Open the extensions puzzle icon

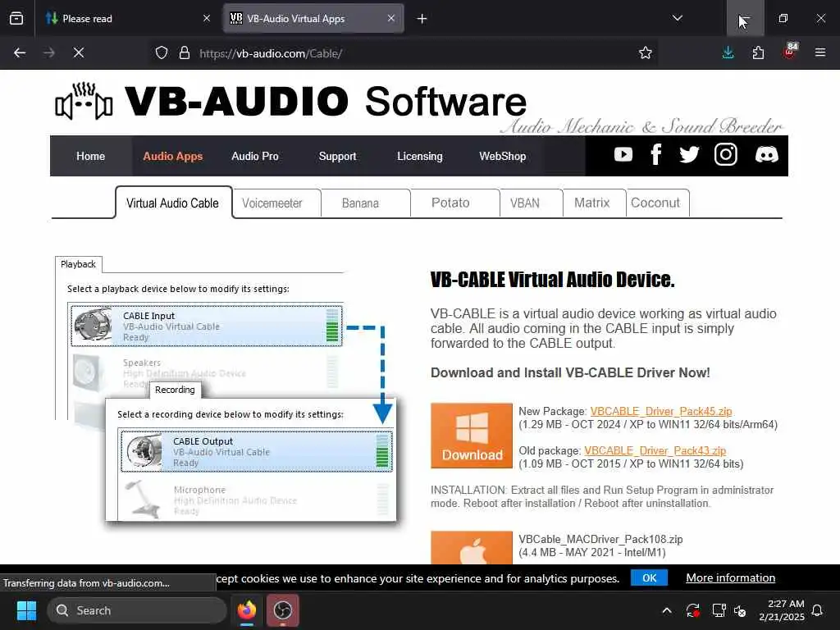759,53
